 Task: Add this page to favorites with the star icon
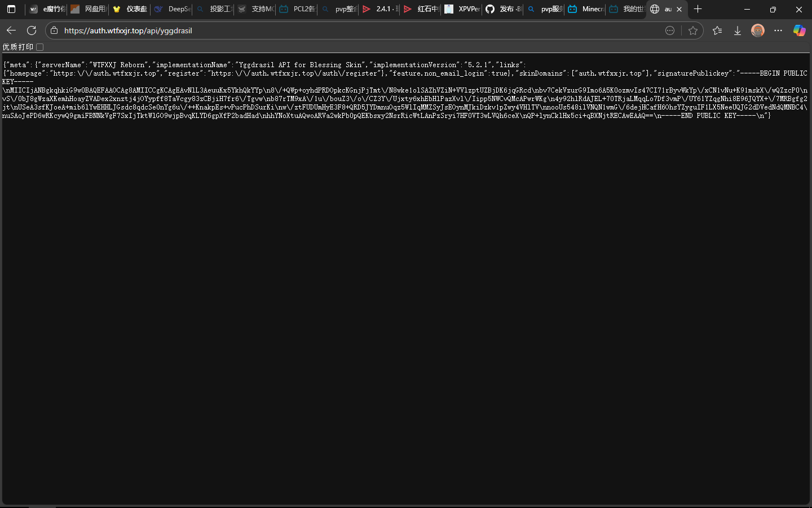click(693, 30)
